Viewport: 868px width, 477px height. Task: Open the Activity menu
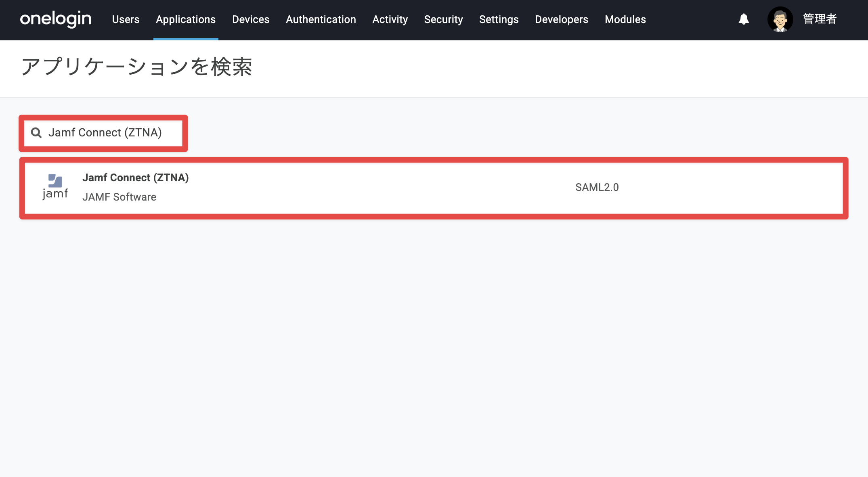(x=390, y=19)
